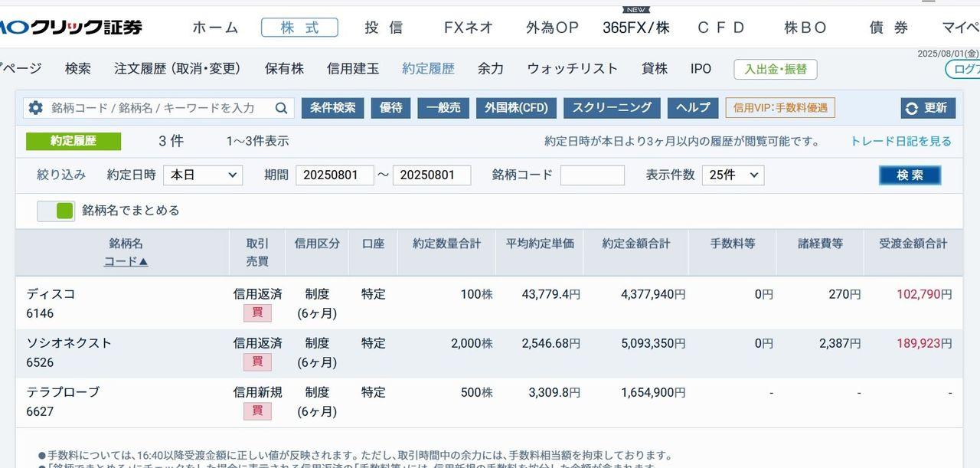Open the 約定日時 dropdown showing 本日

201,175
